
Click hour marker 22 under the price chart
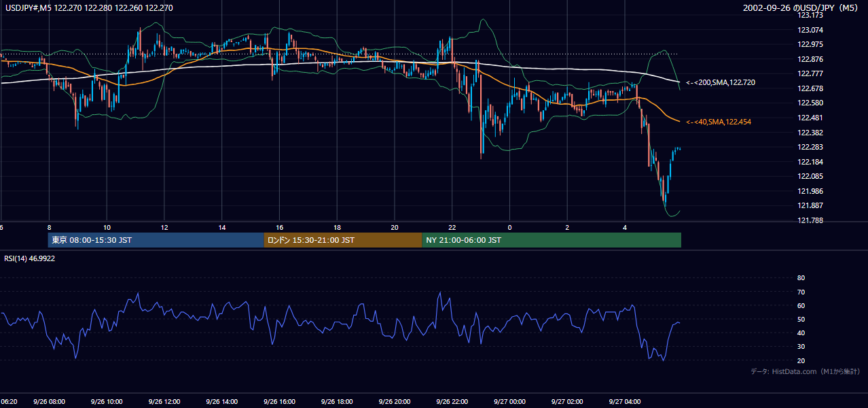pyautogui.click(x=452, y=226)
